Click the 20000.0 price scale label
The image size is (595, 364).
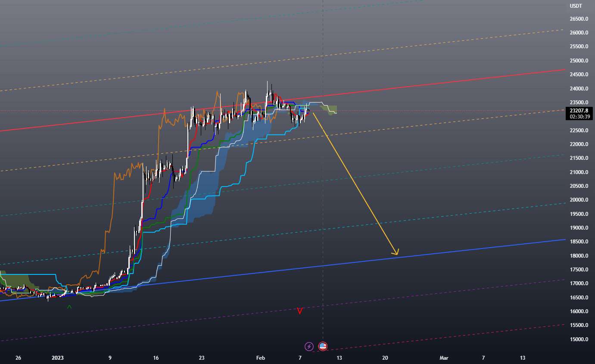579,200
